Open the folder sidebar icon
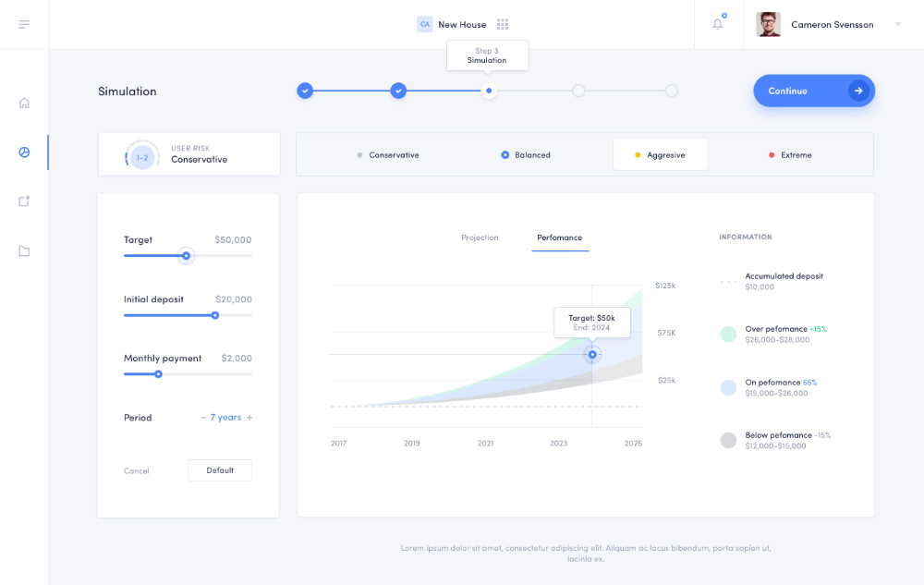Image resolution: width=924 pixels, height=585 pixels. [x=24, y=250]
